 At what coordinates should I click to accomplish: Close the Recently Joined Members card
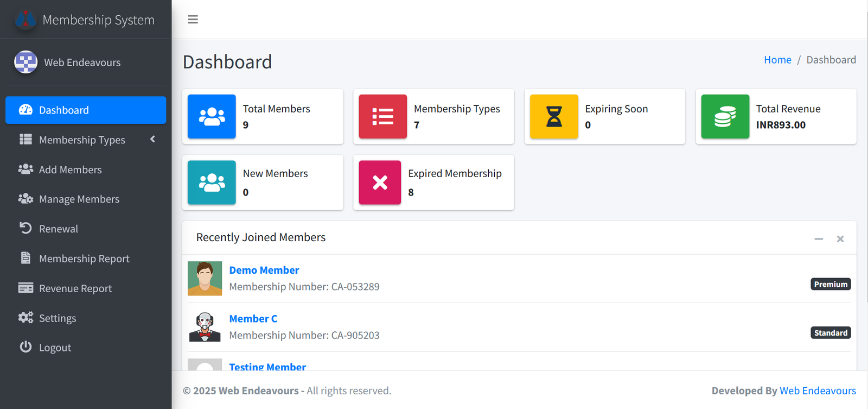[x=840, y=239]
